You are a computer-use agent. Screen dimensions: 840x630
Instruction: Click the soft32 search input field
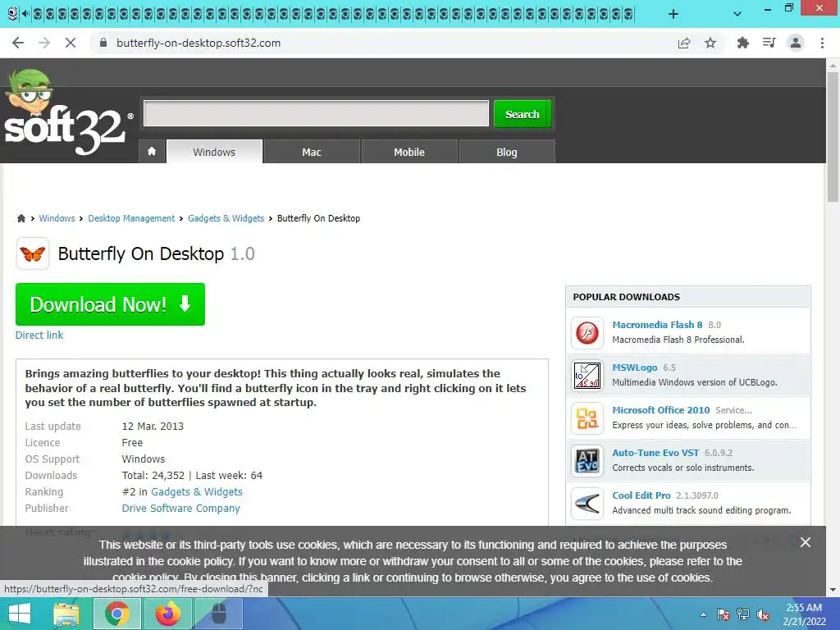point(316,113)
